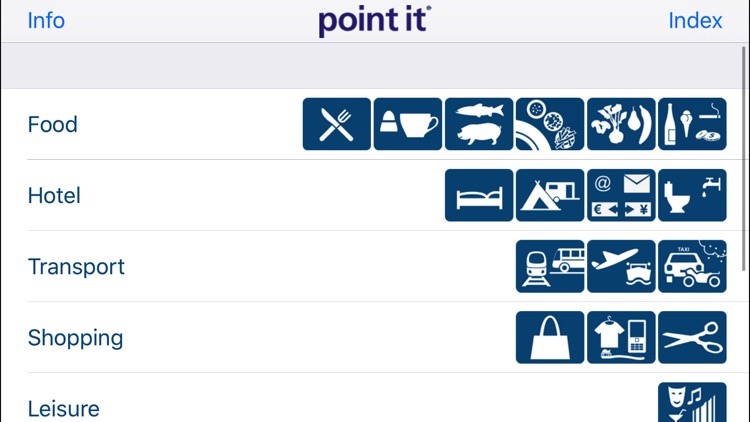Open the email and currency exchange icon
Screen dimensions: 750x422
pyautogui.click(x=621, y=196)
